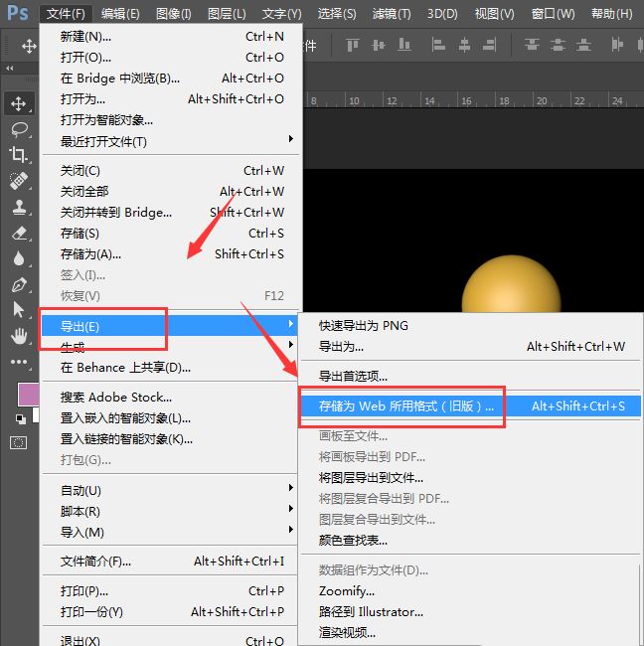Choose 存储(S) menu entry
This screenshot has height=646, width=644.
tap(171, 234)
